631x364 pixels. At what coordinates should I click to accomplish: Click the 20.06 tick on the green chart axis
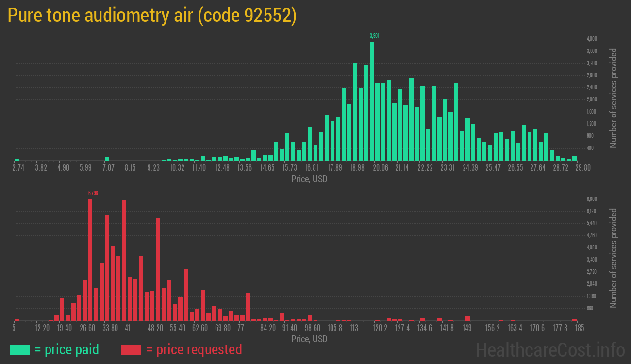(x=380, y=168)
